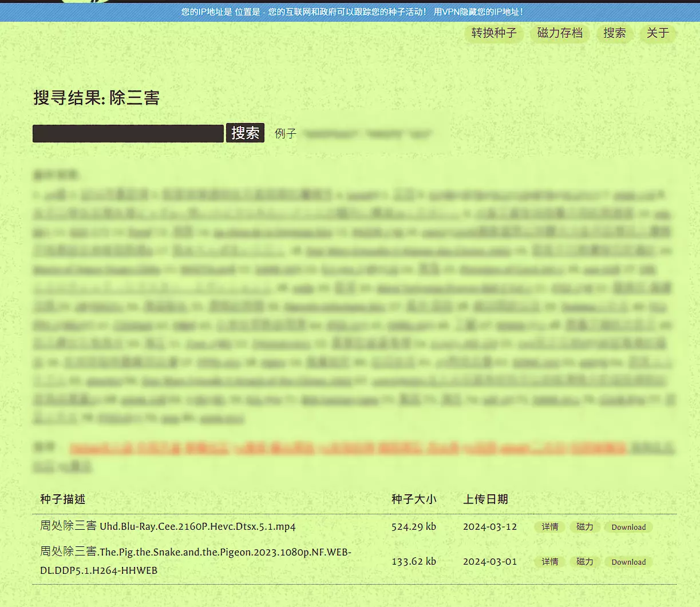Image resolution: width=700 pixels, height=607 pixels.
Task: Open the 转换种子 navigation item
Action: pyautogui.click(x=493, y=33)
